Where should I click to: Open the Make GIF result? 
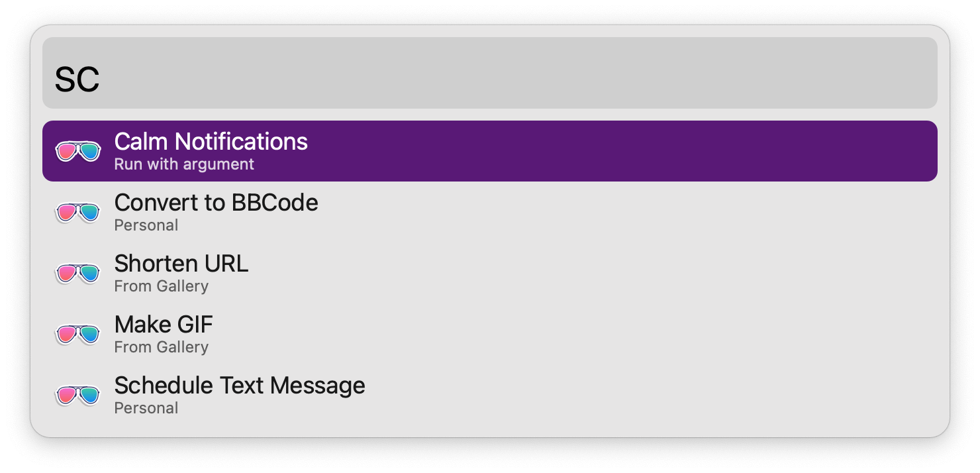tap(490, 334)
